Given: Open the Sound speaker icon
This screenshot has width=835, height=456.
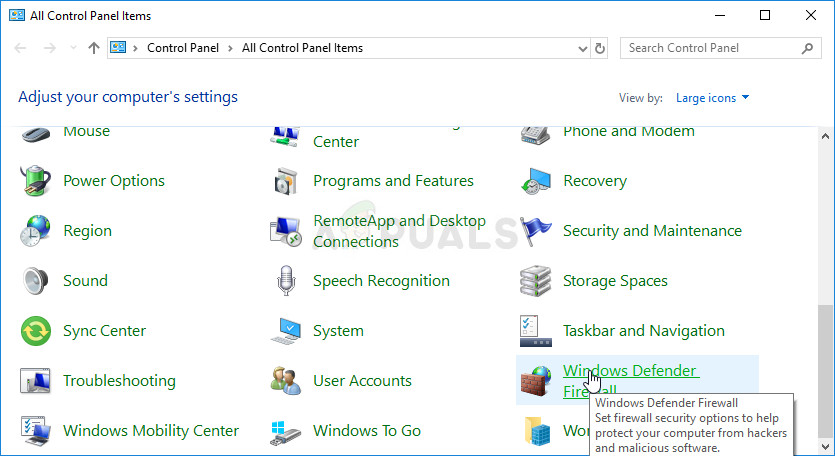Looking at the screenshot, I should pos(36,281).
